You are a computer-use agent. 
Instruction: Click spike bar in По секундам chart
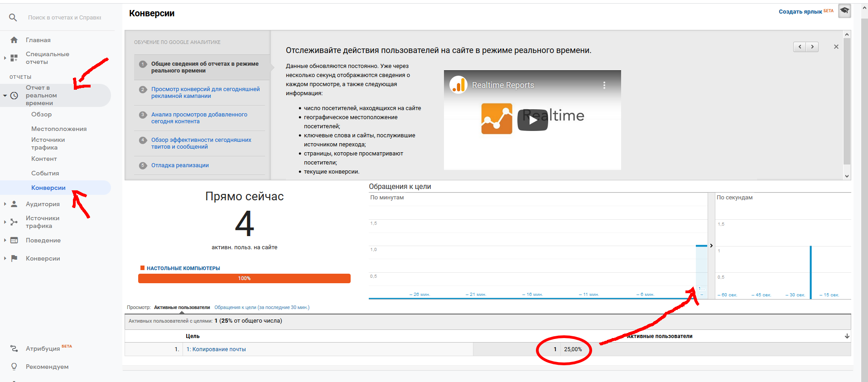(x=811, y=272)
